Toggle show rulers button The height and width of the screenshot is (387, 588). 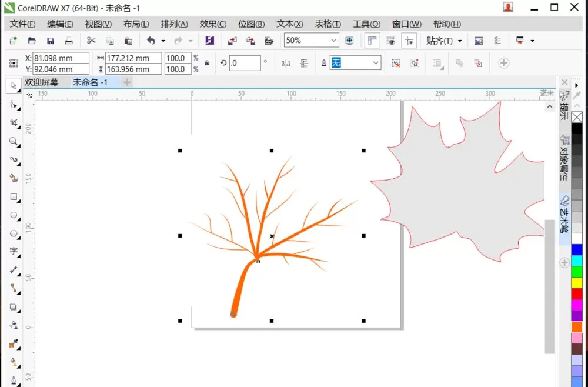pos(372,41)
